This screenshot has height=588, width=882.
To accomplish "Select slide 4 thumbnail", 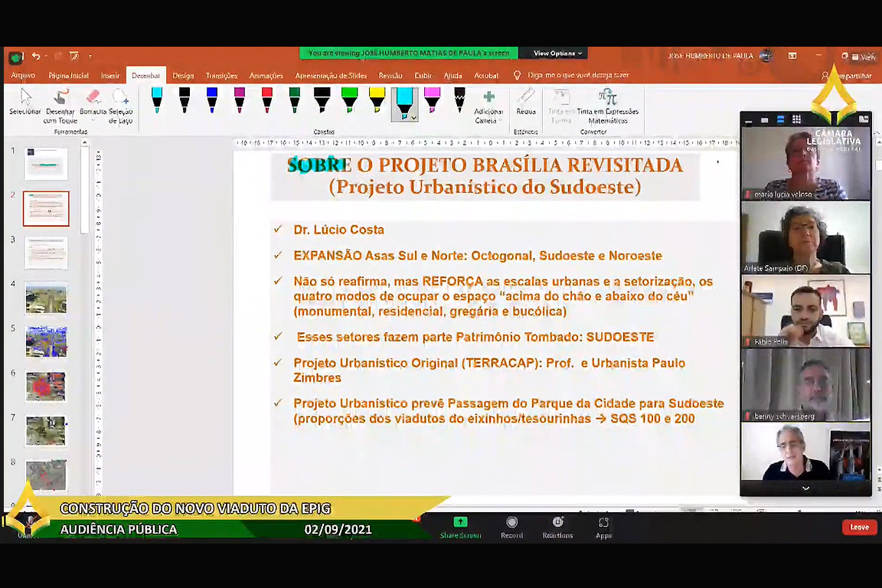I will [46, 298].
